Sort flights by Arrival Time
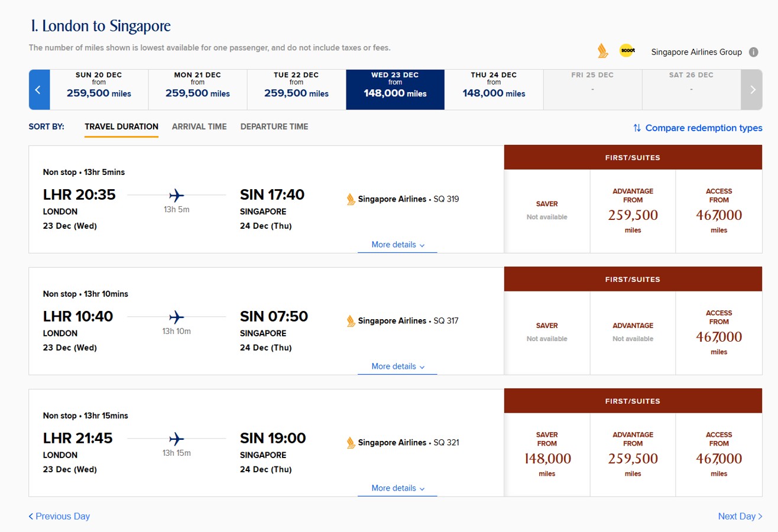778x532 pixels. click(x=199, y=126)
